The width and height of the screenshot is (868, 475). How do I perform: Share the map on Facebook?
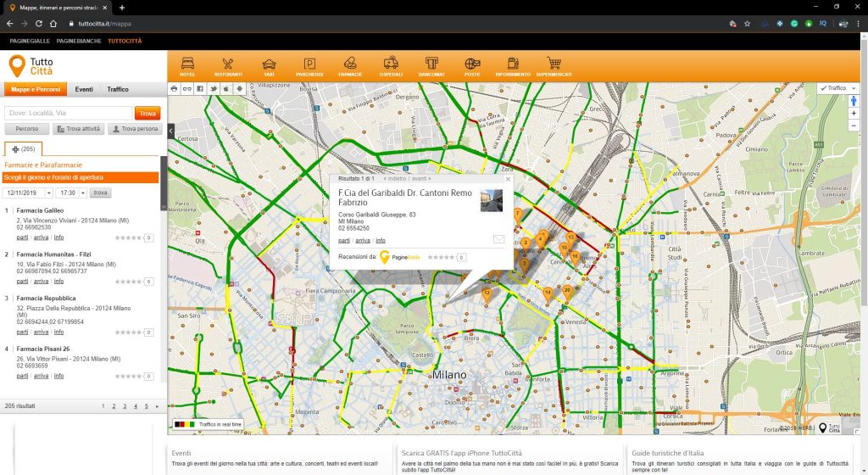point(201,88)
